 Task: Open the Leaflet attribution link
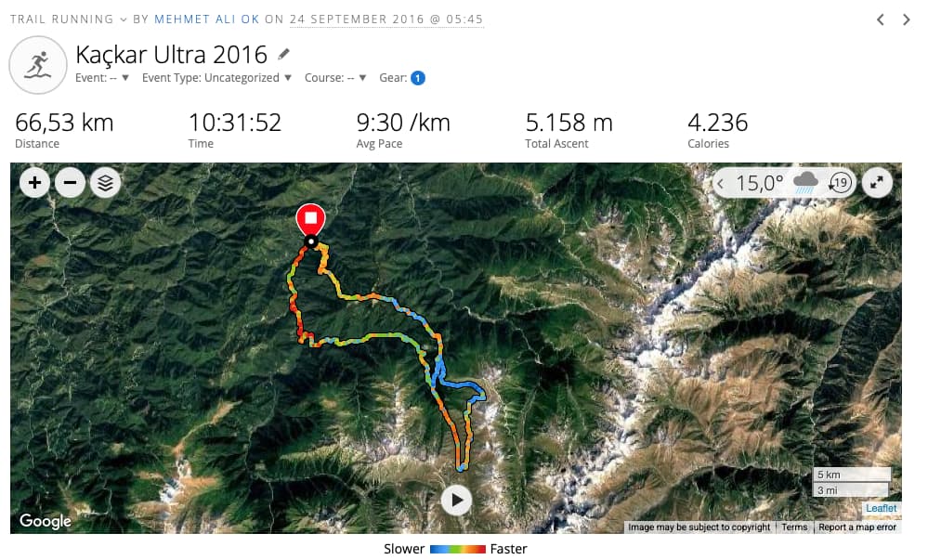[x=881, y=508]
